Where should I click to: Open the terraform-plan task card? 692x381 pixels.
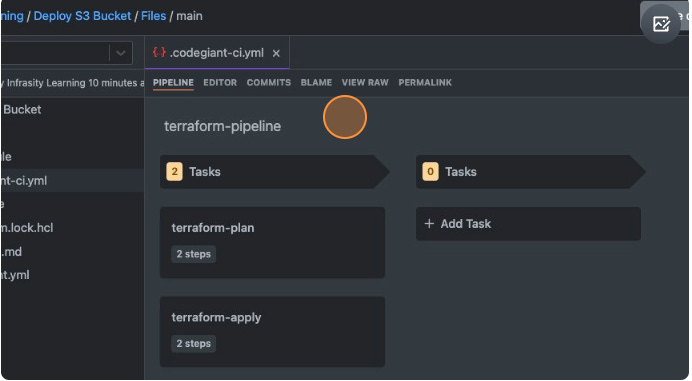coord(272,242)
